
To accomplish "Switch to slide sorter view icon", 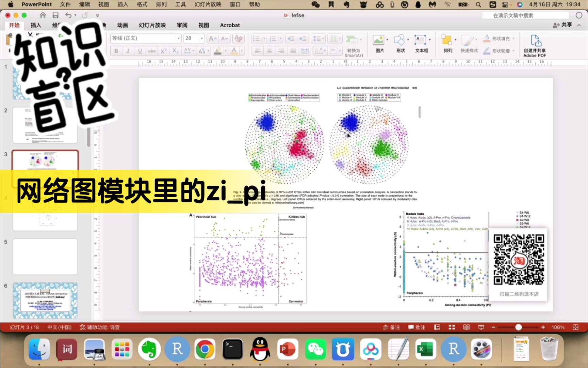I will (x=452, y=327).
